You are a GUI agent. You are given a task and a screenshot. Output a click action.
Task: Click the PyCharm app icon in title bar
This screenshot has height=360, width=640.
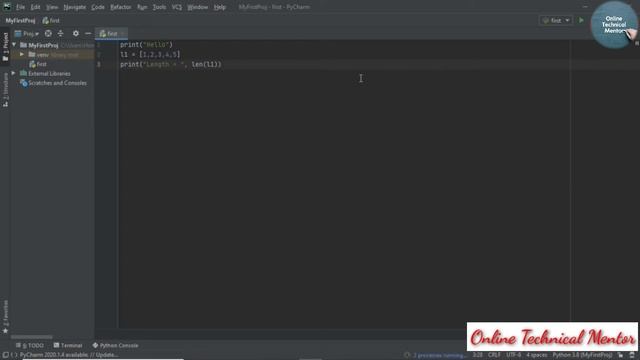pos(7,7)
